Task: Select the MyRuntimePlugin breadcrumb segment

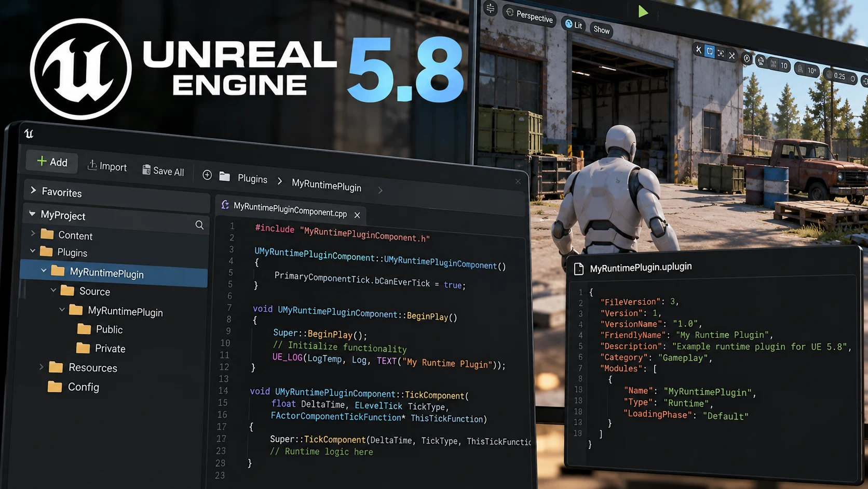Action: [x=327, y=184]
